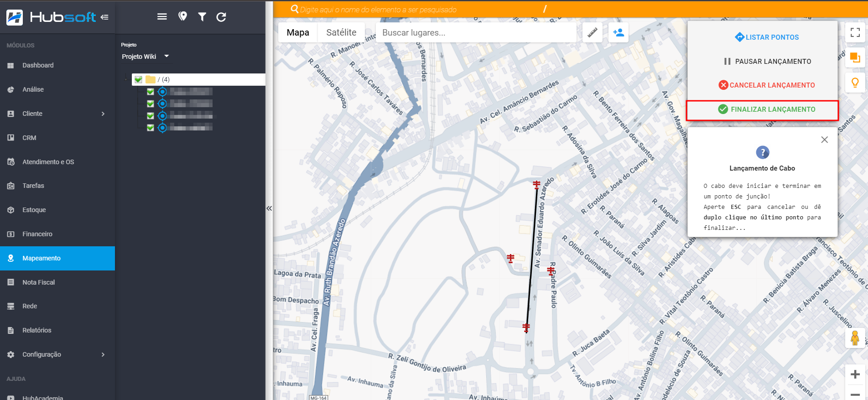Open the filter funnel icon
Screen dimensions: 868x400
click(202, 17)
